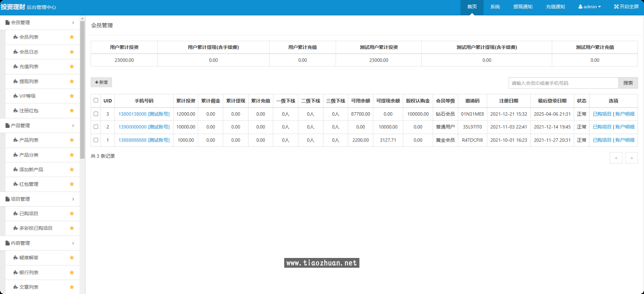This screenshot has width=644, height=294.
Task: Click the star icon next to 提现列表
Action: pyautogui.click(x=72, y=81)
